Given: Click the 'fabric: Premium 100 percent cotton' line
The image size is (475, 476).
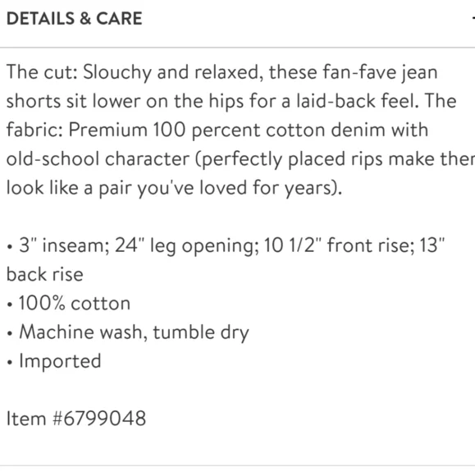Looking at the screenshot, I should click(x=217, y=130).
